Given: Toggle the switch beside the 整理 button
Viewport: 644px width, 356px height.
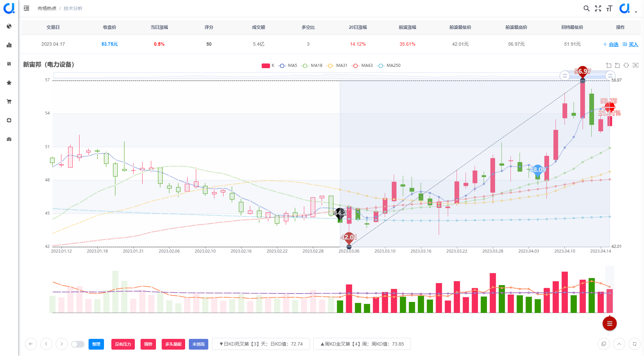Looking at the screenshot, I should click(x=78, y=344).
